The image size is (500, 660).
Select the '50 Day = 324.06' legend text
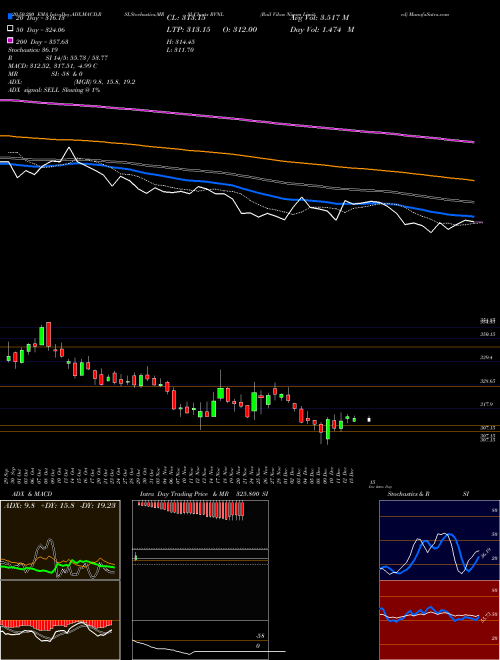pyautogui.click(x=41, y=30)
